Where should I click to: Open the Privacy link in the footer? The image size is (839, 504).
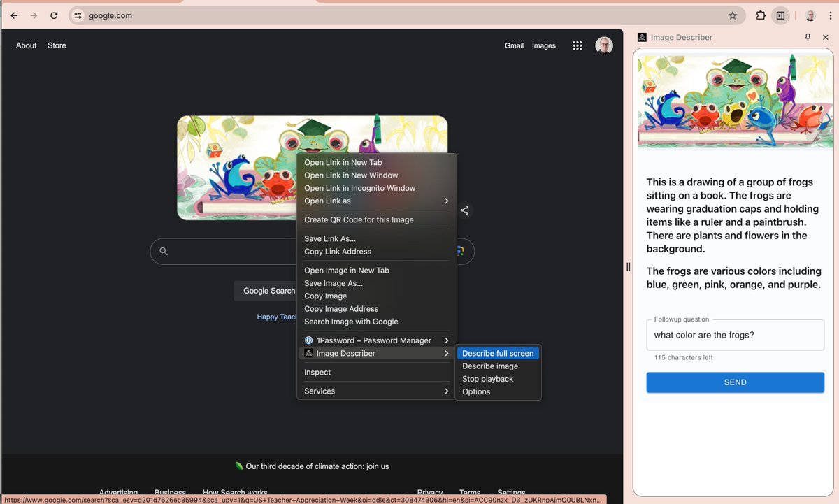click(430, 491)
